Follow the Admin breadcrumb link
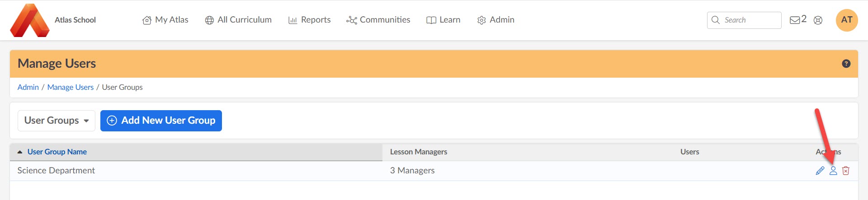868x200 pixels. point(28,87)
